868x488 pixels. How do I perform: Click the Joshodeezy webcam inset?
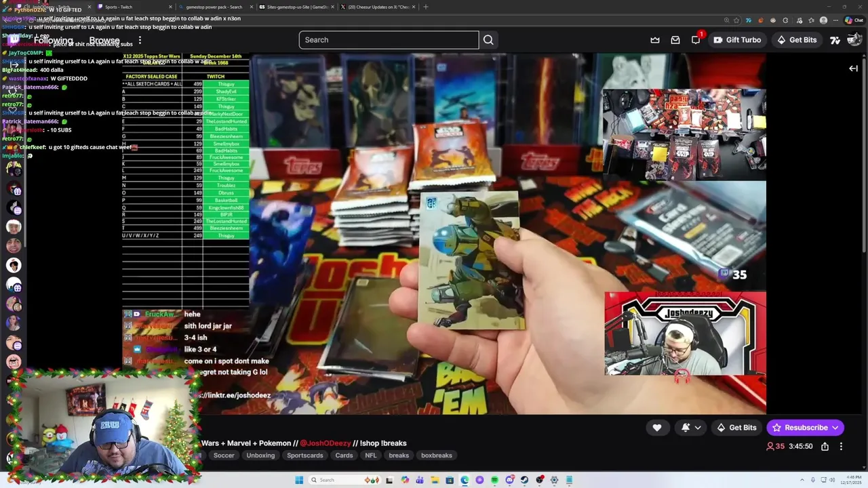685,333
